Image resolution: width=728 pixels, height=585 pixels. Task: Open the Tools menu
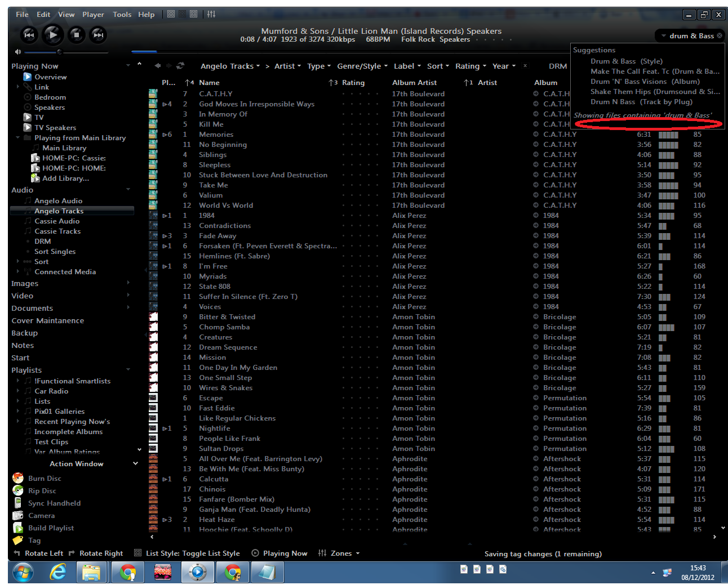coord(122,14)
